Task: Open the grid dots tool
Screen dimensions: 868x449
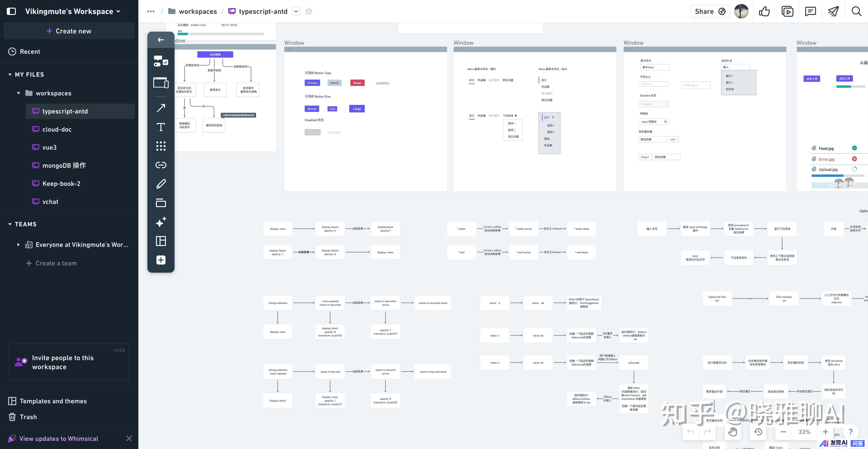Action: click(161, 146)
